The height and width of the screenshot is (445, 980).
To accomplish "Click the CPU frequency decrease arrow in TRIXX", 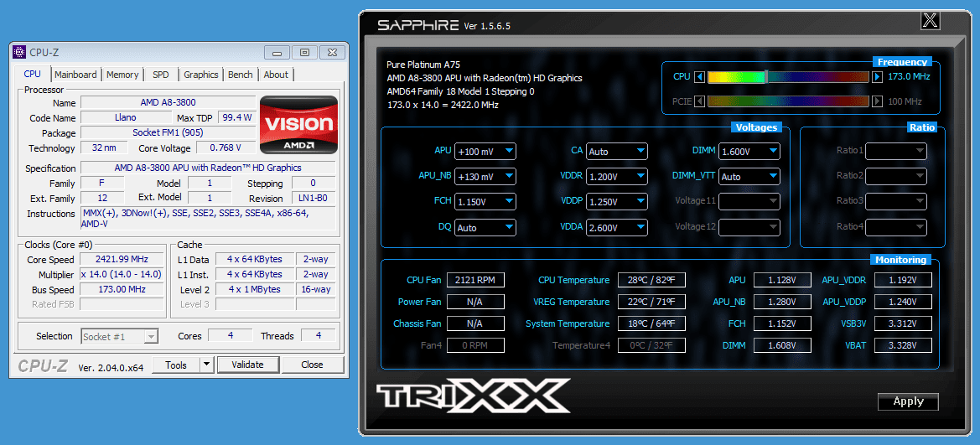I will (x=700, y=77).
